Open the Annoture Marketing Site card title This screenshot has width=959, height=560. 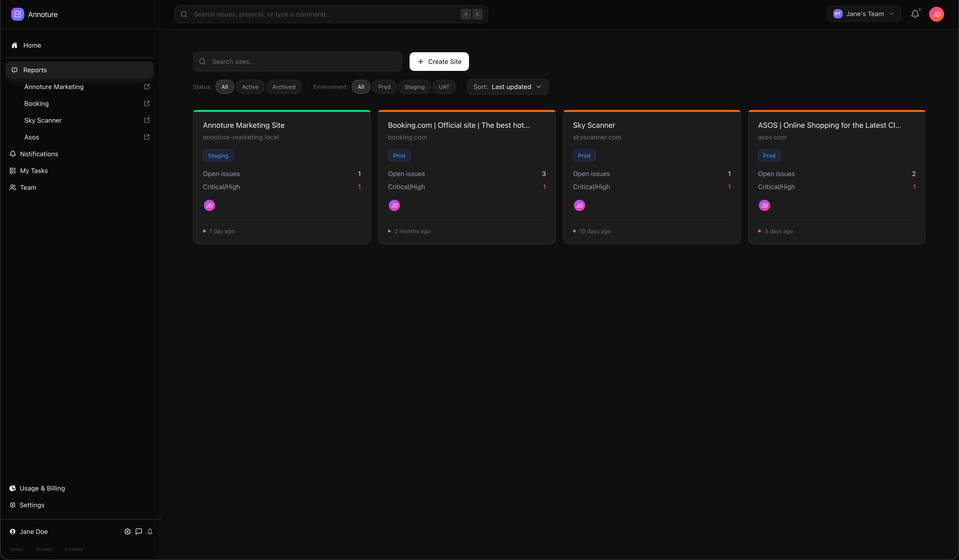click(243, 125)
